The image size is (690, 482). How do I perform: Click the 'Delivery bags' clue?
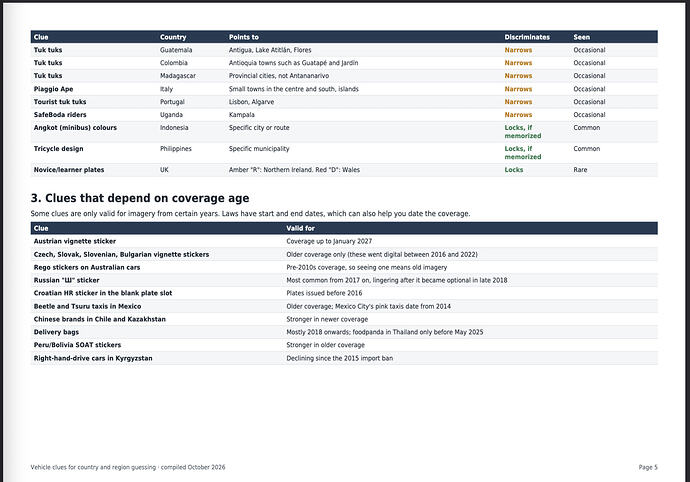[56, 332]
